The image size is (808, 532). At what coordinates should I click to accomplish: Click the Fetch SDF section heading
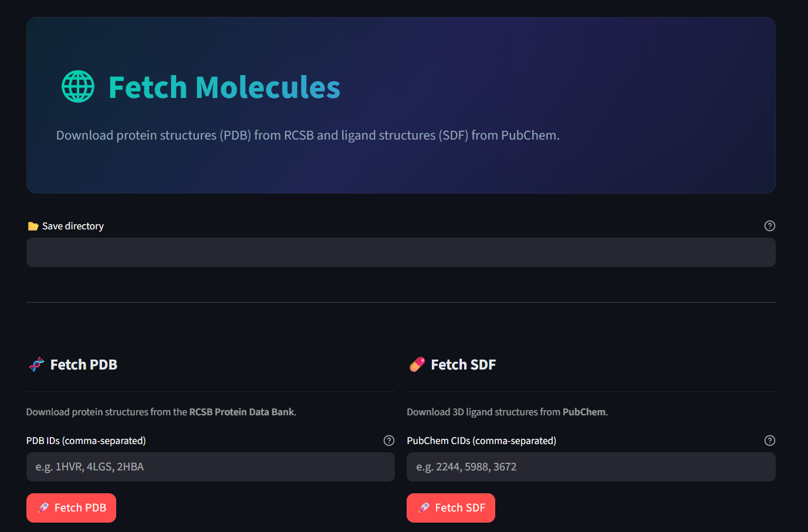(x=464, y=365)
